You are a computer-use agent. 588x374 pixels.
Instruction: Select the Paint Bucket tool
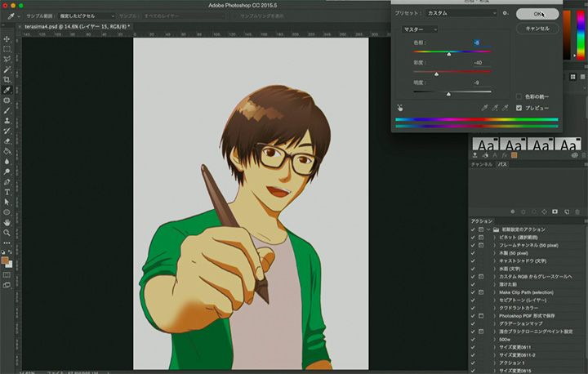(x=7, y=151)
